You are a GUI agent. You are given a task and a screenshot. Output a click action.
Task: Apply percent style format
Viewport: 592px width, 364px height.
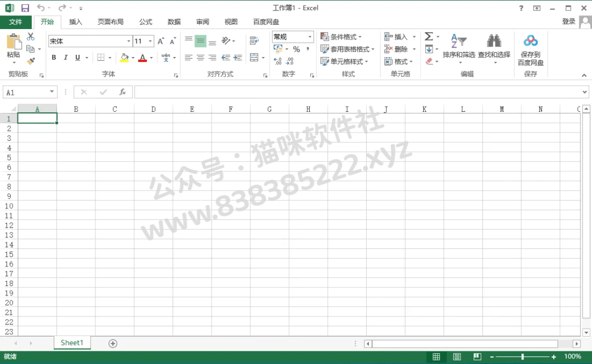297,49
